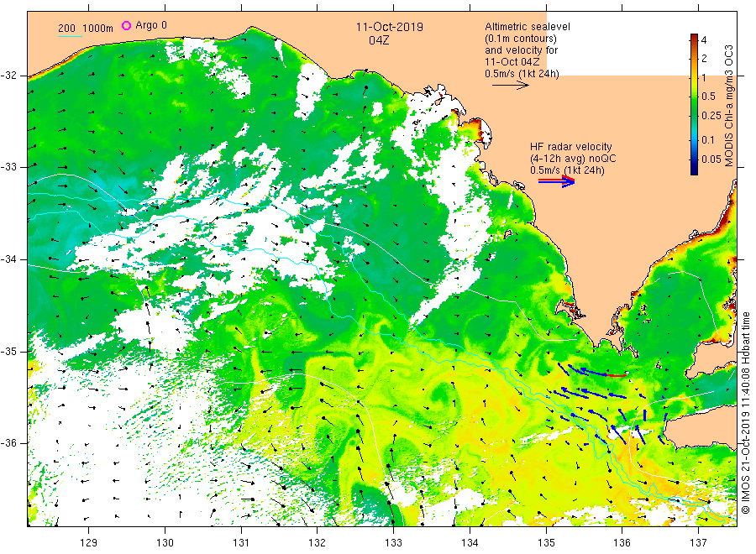
Task: Click the '(0.1m contours)' legend text
Action: [x=521, y=39]
